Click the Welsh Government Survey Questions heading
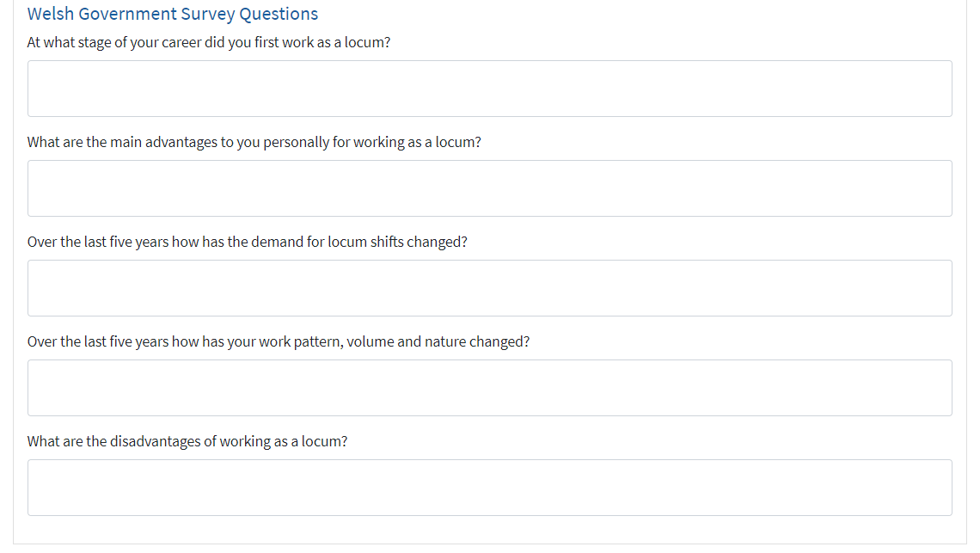The image size is (980, 553). [x=173, y=14]
